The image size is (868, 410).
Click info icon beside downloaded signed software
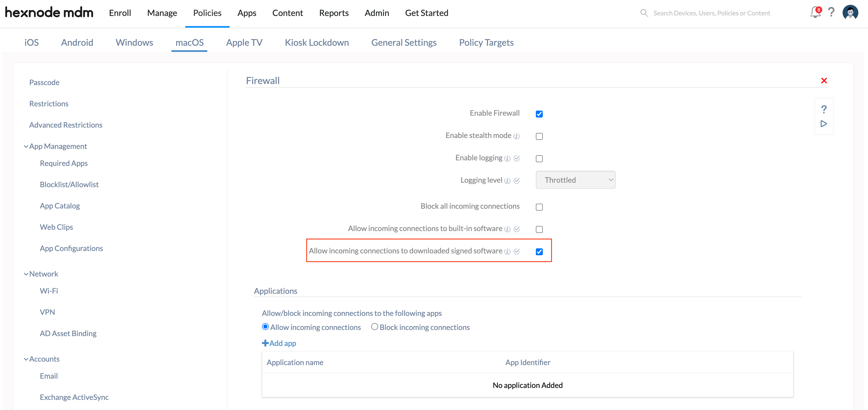[507, 251]
